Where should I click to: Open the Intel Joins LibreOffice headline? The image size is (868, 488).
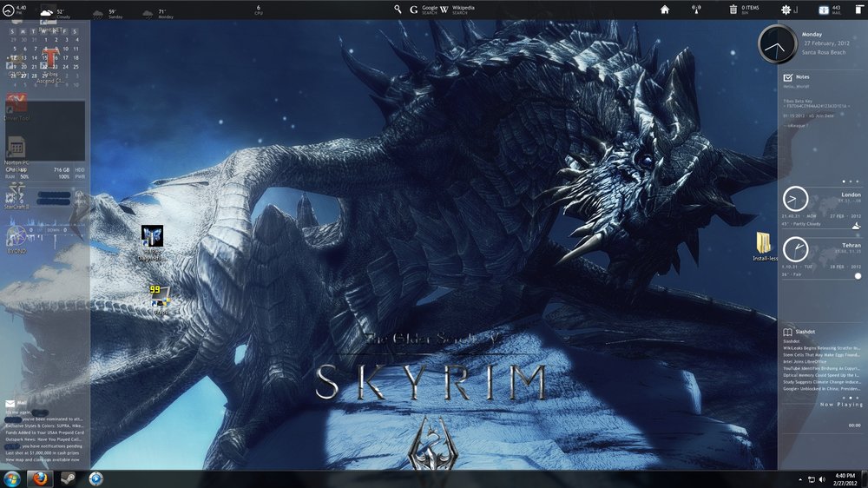point(805,361)
